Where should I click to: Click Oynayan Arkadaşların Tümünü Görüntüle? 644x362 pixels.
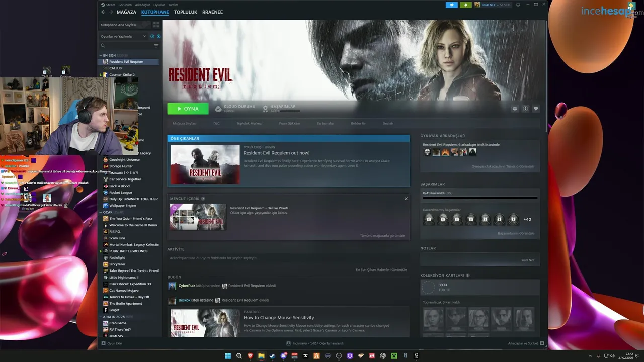pos(503,166)
